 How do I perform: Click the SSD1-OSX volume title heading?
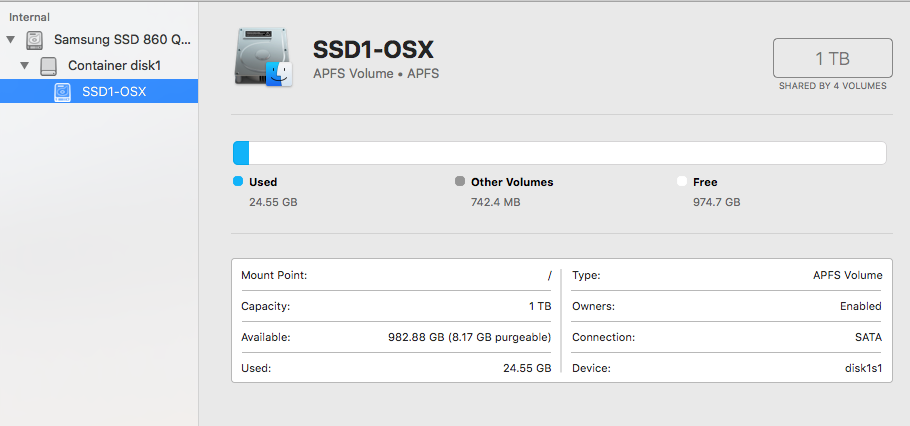[x=373, y=50]
